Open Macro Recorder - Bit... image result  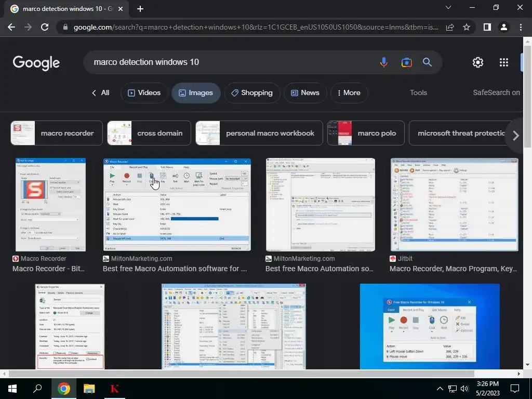(50, 205)
